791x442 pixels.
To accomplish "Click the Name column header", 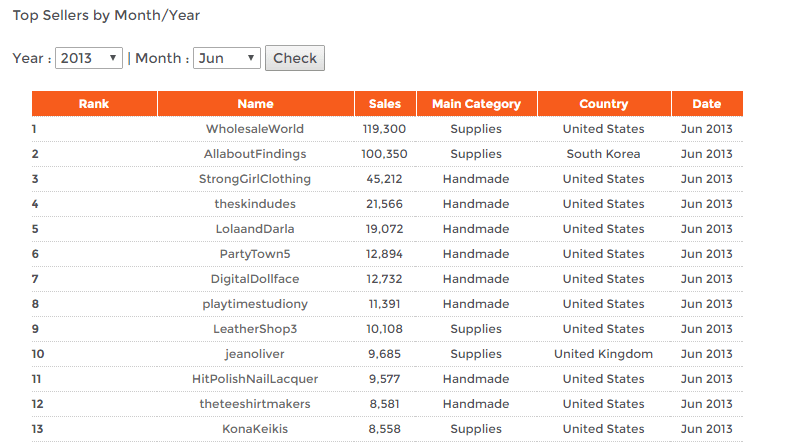I will coord(255,104).
